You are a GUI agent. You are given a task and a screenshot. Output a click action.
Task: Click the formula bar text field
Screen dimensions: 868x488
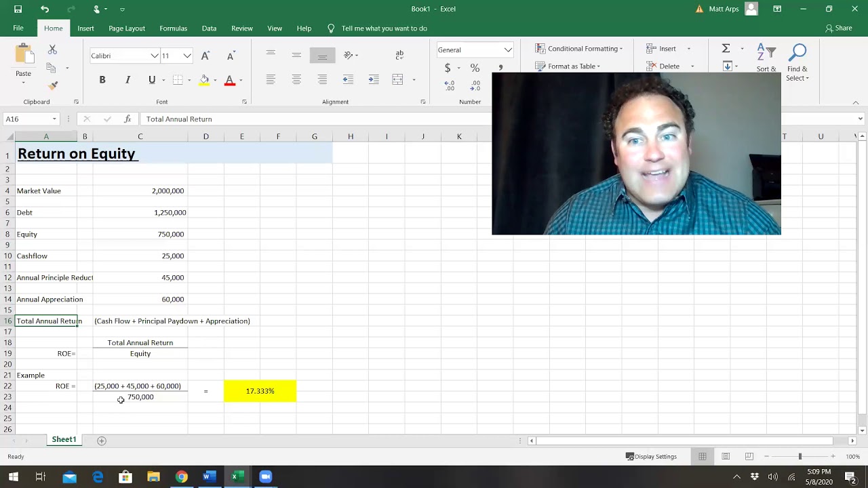(497, 119)
